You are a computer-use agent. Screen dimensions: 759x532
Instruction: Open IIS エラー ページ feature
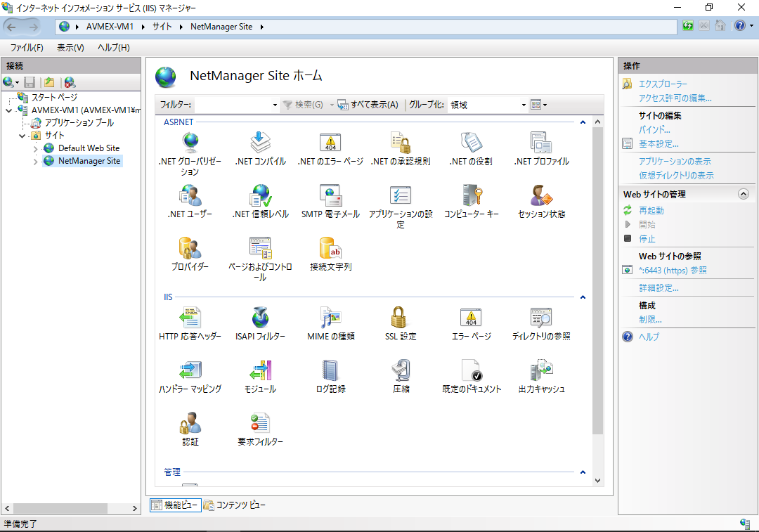[x=471, y=324]
